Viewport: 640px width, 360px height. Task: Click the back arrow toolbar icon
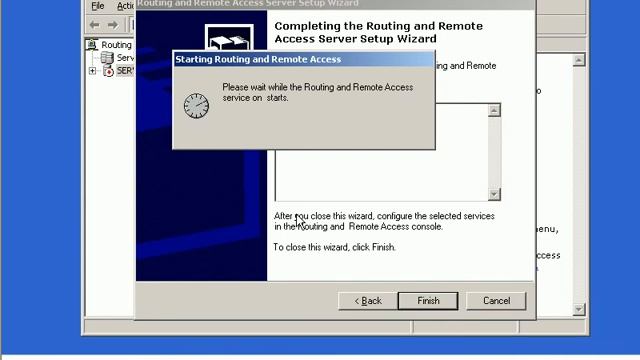tap(95, 25)
